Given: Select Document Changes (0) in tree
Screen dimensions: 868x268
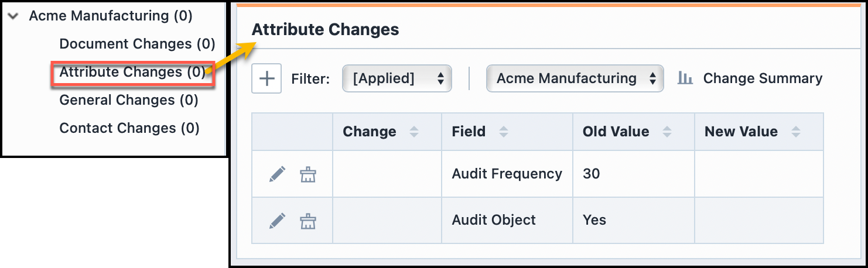Looking at the screenshot, I should tap(137, 44).
